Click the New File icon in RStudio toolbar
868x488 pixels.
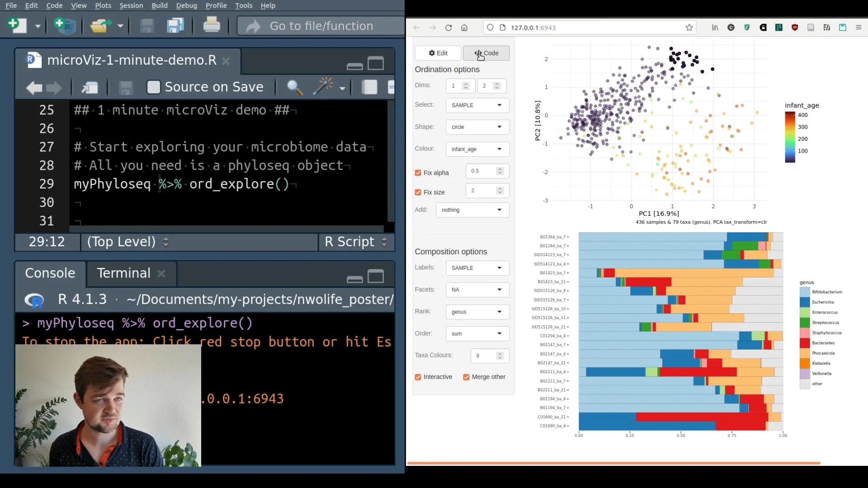tap(17, 25)
